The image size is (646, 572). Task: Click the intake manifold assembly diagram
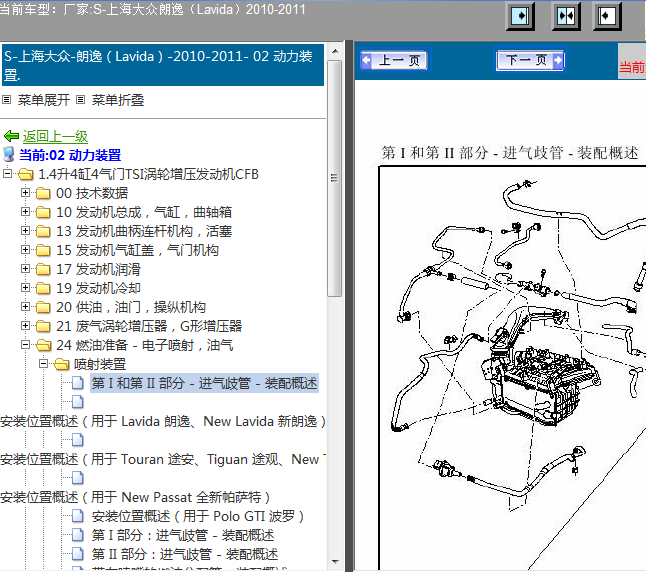point(513,368)
